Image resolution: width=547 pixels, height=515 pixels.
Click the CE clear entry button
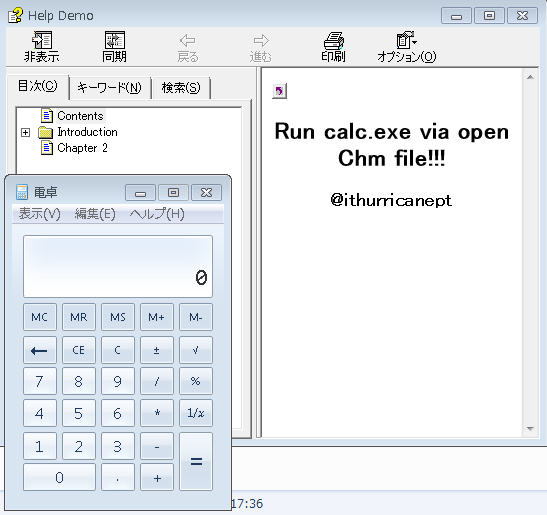point(79,350)
